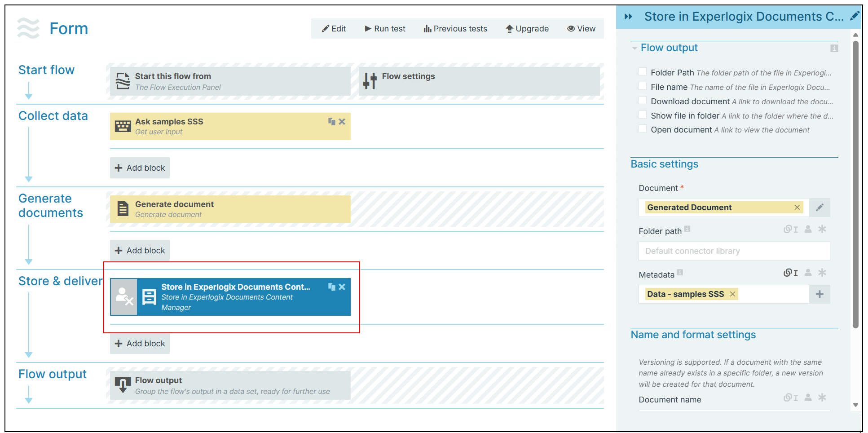Collapse the Flow output section
The image size is (868, 433).
634,48
